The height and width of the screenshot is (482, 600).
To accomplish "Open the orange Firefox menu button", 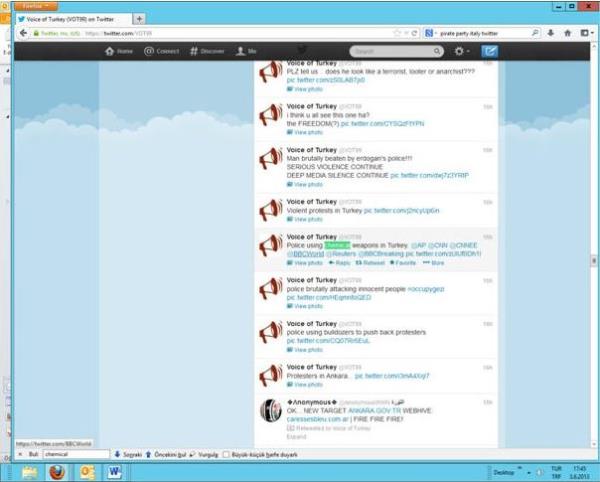I will click(36, 5).
